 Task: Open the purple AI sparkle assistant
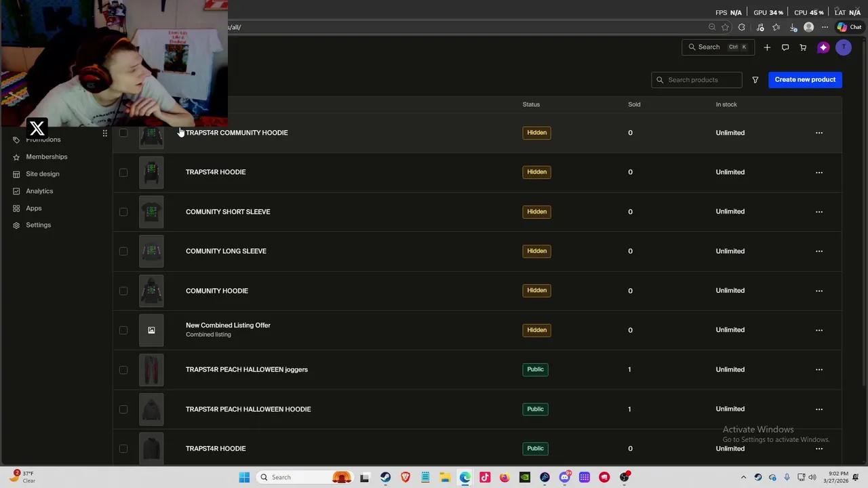823,47
